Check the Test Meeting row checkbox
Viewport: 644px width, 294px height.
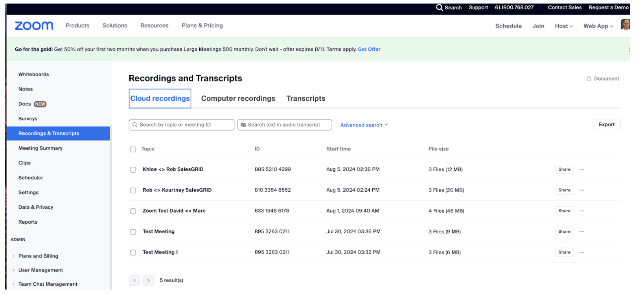tap(133, 232)
